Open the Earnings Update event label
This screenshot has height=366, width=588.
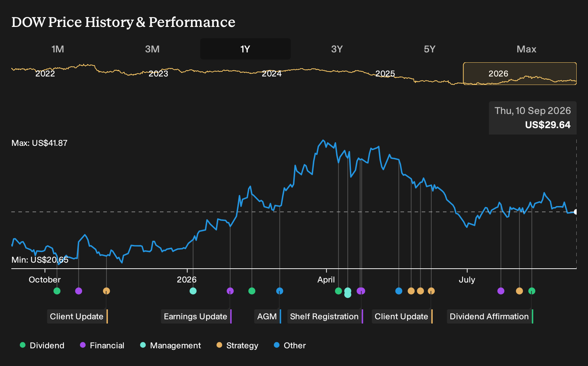point(196,316)
